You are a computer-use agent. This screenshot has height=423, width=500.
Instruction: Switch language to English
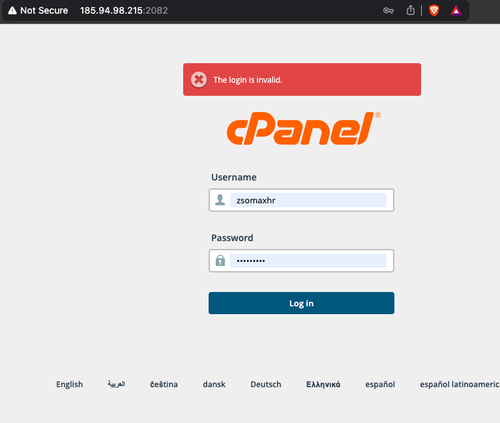pyautogui.click(x=69, y=384)
